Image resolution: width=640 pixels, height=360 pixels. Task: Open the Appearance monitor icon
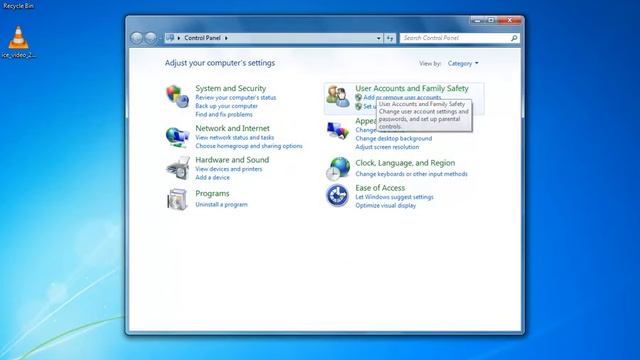point(338,130)
